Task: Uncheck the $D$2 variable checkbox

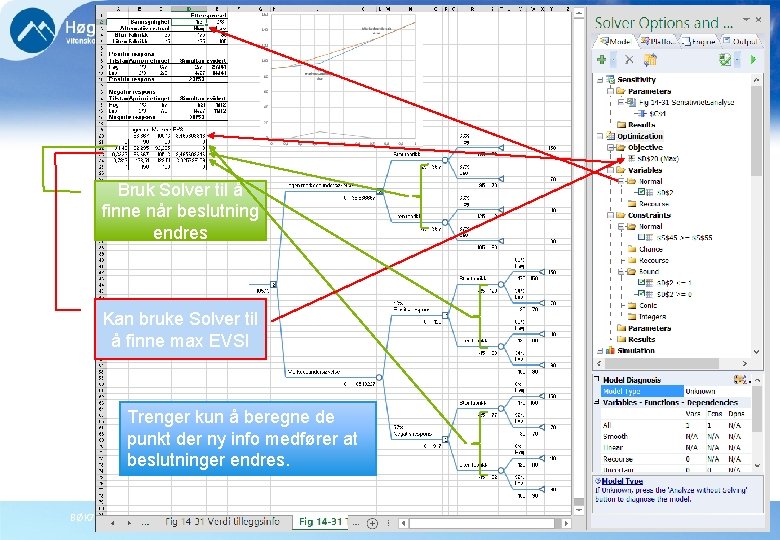Action: [x=642, y=192]
